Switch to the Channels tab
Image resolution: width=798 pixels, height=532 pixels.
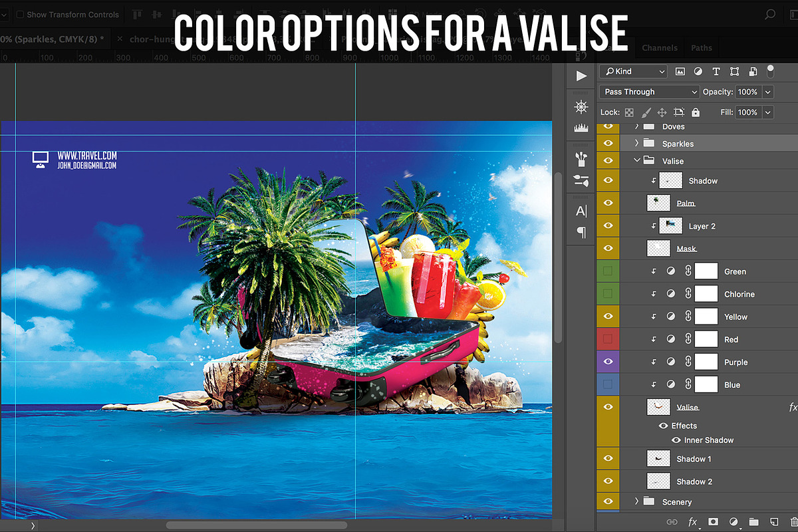click(660, 48)
